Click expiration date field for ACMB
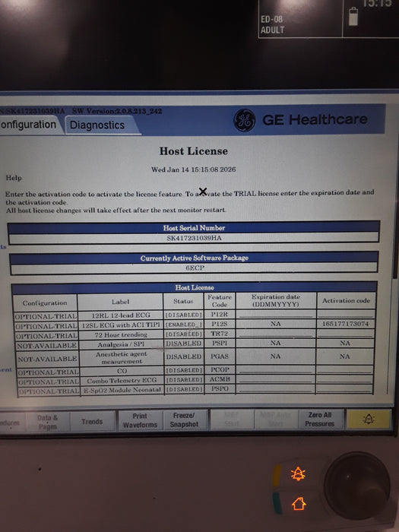 click(275, 379)
